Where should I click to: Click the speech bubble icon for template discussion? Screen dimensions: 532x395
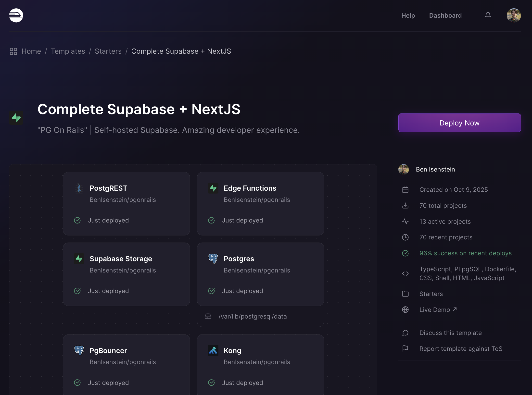click(x=405, y=333)
